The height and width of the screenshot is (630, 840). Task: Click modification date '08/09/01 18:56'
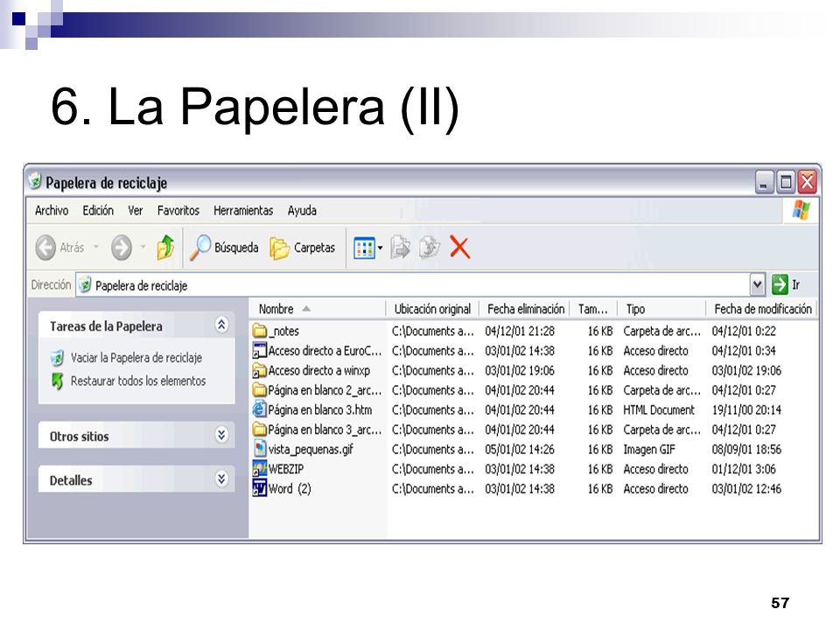(746, 449)
